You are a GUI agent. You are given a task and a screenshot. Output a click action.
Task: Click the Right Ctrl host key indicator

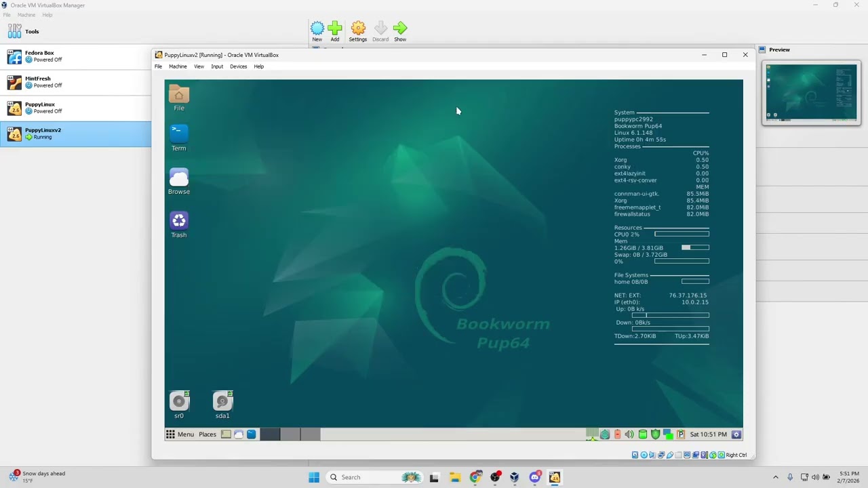tap(736, 455)
